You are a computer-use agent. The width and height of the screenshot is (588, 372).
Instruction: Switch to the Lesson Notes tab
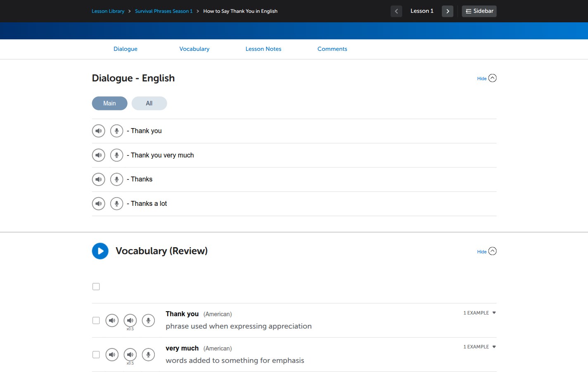(x=263, y=49)
